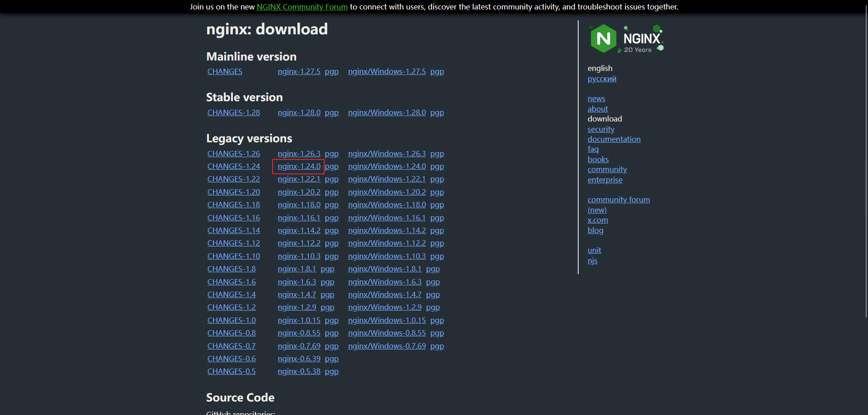The height and width of the screenshot is (415, 868).
Task: Download nginx-1.28.0 stable source
Action: (299, 112)
